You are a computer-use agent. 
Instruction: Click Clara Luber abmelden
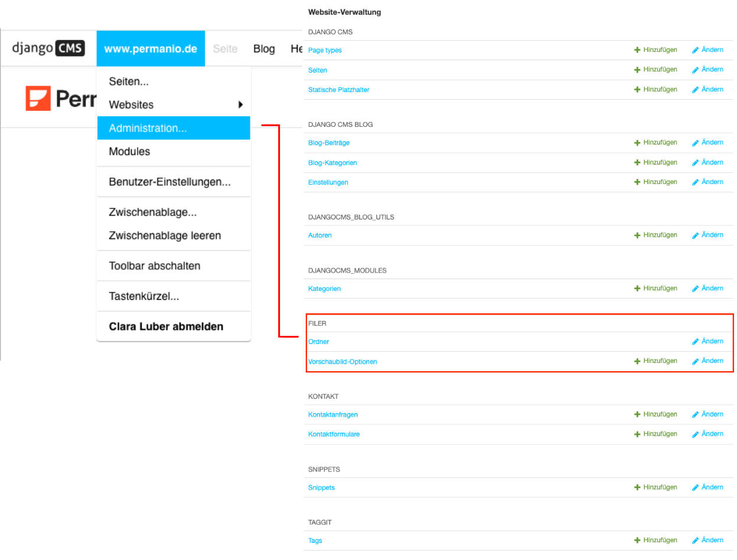tap(166, 326)
